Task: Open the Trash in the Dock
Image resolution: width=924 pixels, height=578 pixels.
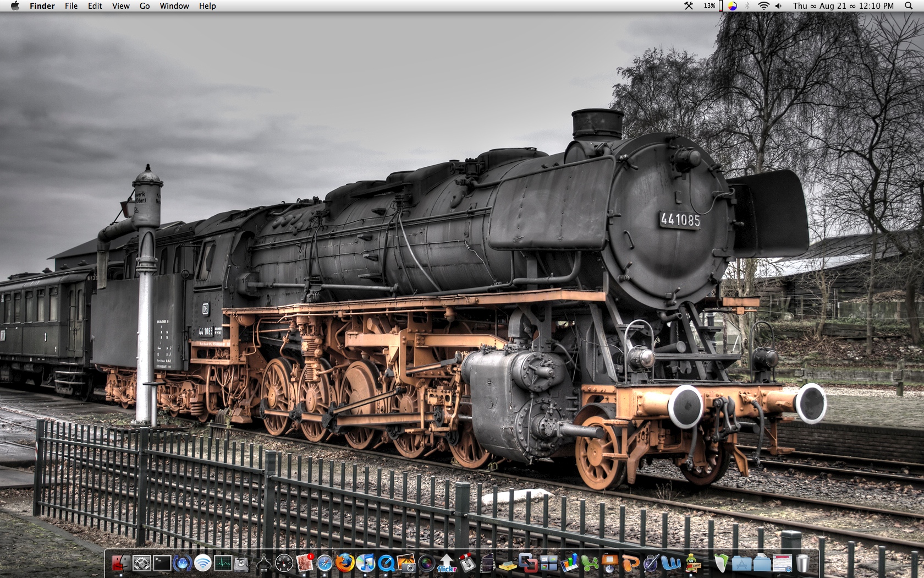Action: [802, 563]
